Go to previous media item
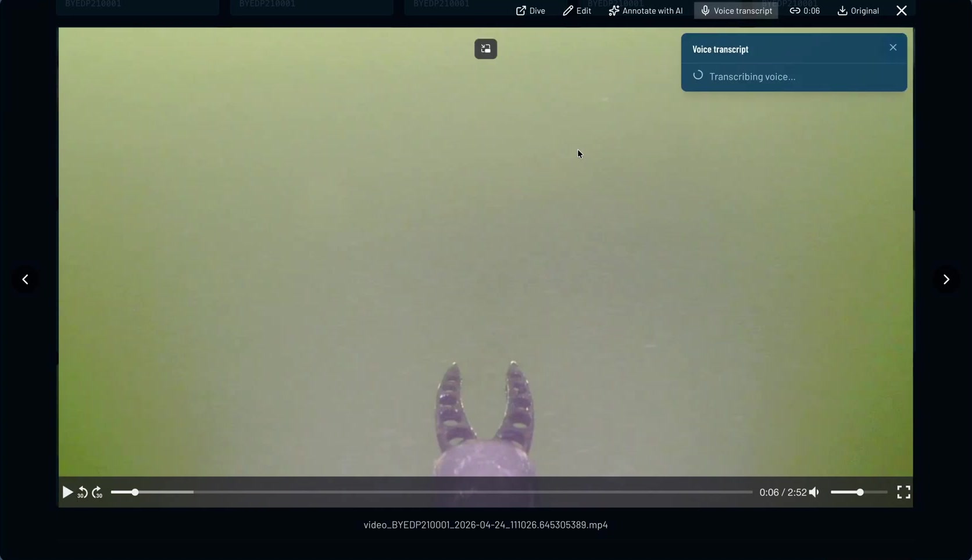The width and height of the screenshot is (972, 560). (x=25, y=279)
